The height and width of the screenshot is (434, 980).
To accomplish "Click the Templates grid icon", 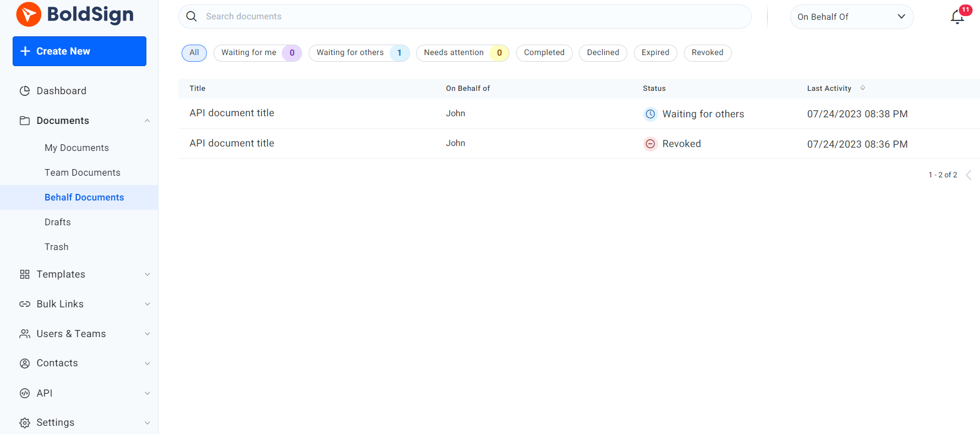I will 25,274.
